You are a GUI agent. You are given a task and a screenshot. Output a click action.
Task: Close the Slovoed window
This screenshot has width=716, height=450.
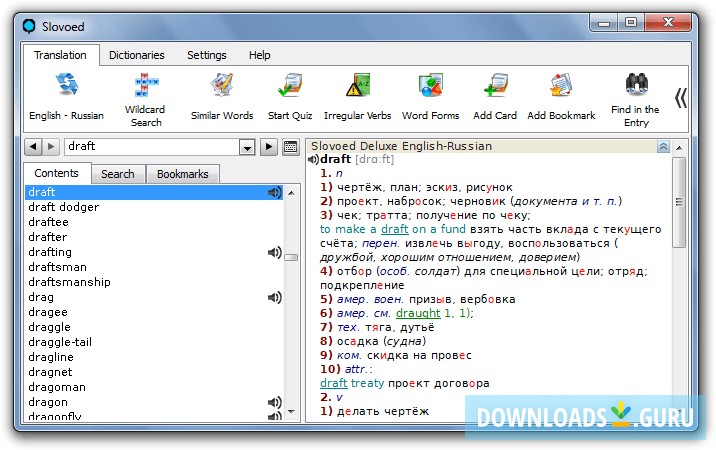click(668, 22)
